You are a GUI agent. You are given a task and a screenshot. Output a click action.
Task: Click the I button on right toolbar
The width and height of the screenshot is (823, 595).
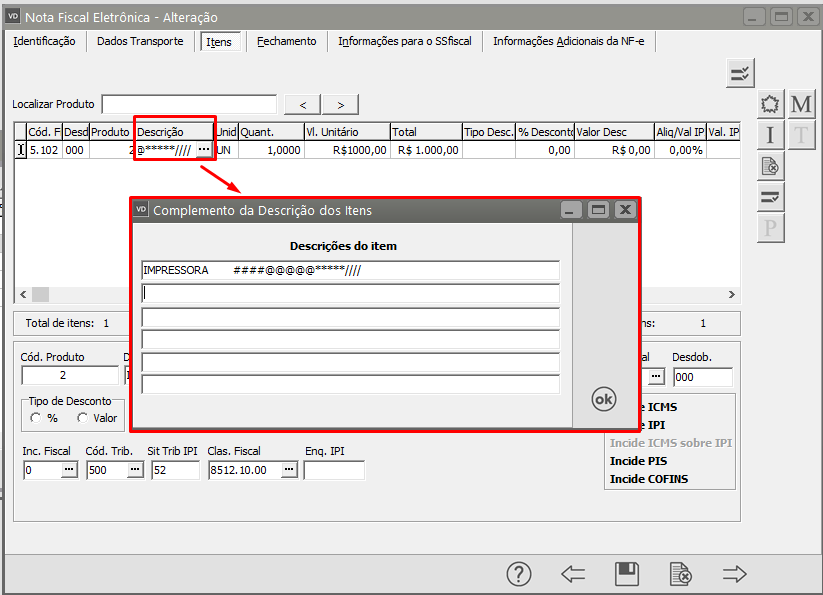[x=770, y=135]
